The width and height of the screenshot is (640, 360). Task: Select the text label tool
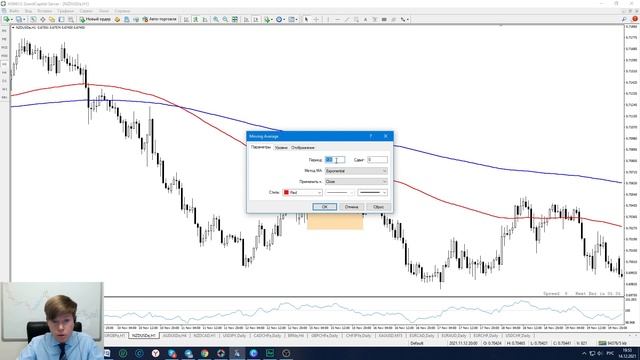375,19
